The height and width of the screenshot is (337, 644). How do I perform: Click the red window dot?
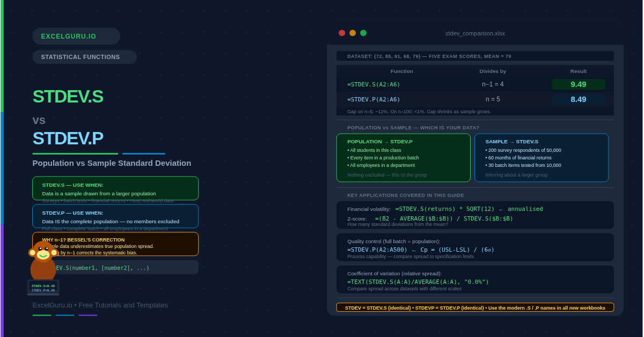pyautogui.click(x=342, y=33)
